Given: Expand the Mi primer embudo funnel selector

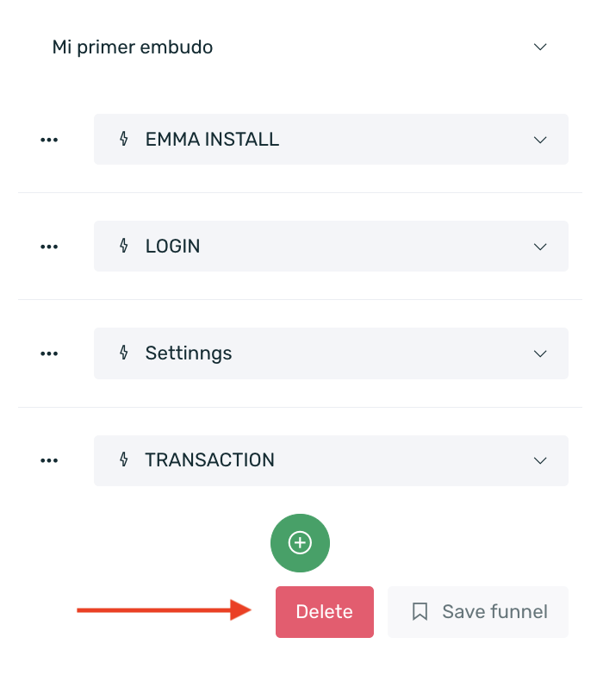Looking at the screenshot, I should coord(540,47).
